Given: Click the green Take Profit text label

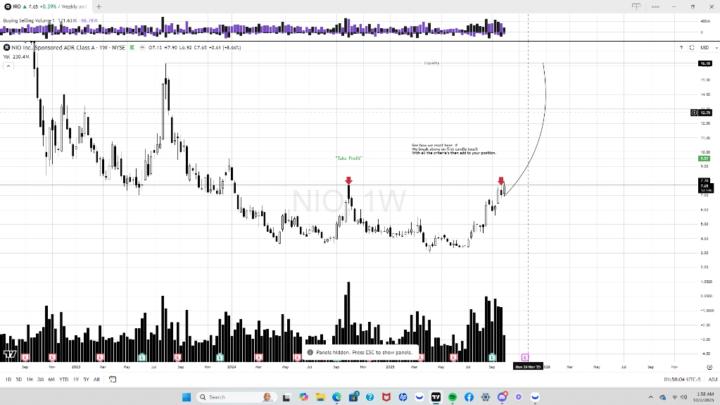Looking at the screenshot, I should [349, 158].
